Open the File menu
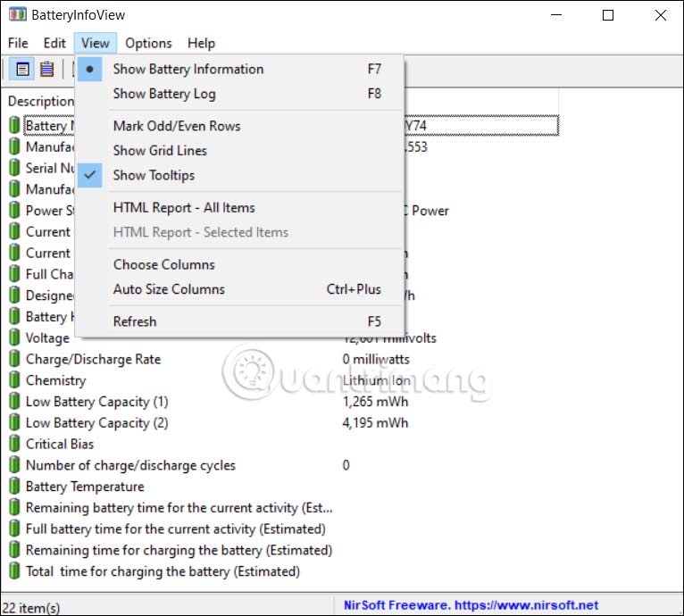 18,43
